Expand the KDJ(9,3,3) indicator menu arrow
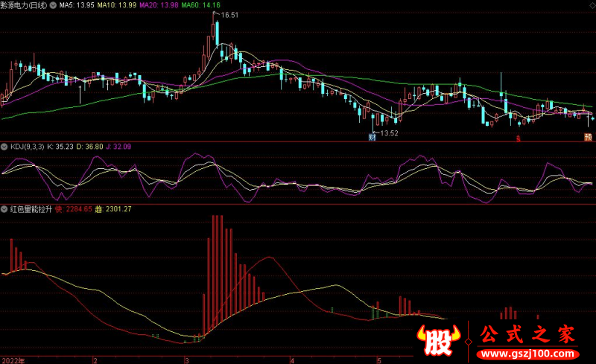Image resolution: width=596 pixels, height=364 pixels. click(4, 147)
